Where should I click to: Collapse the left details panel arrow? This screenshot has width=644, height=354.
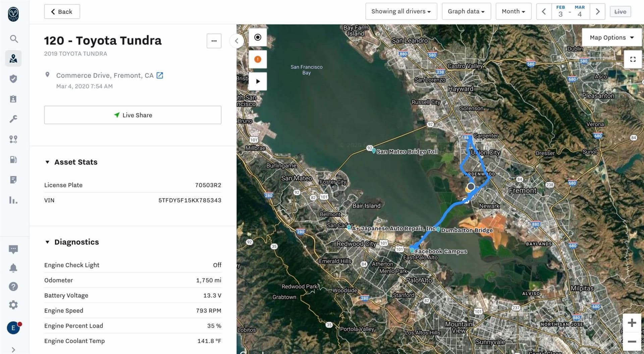236,41
